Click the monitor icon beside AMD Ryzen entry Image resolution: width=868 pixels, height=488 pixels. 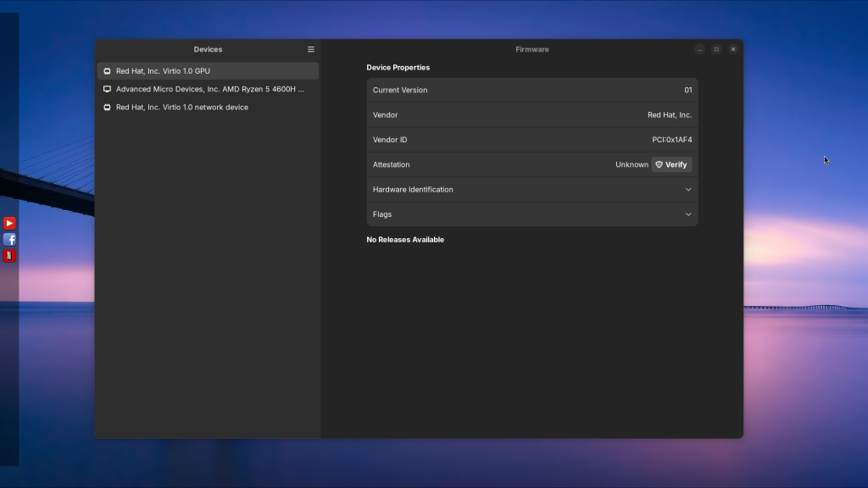107,89
